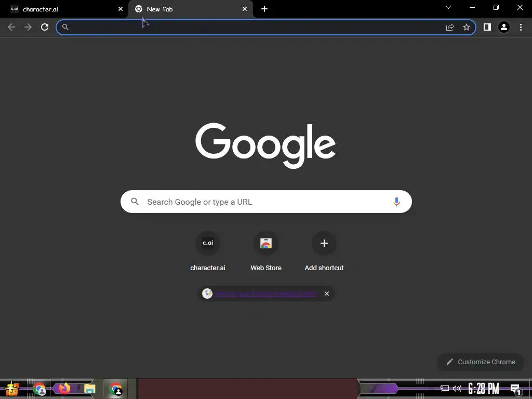This screenshot has width=532, height=399.
Task: Open the profile avatar menu
Action: [504, 27]
